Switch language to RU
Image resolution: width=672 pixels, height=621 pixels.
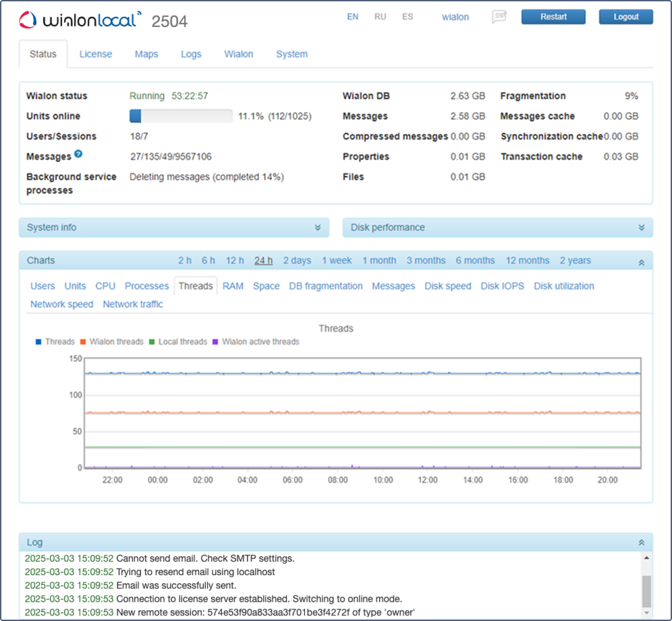point(380,17)
